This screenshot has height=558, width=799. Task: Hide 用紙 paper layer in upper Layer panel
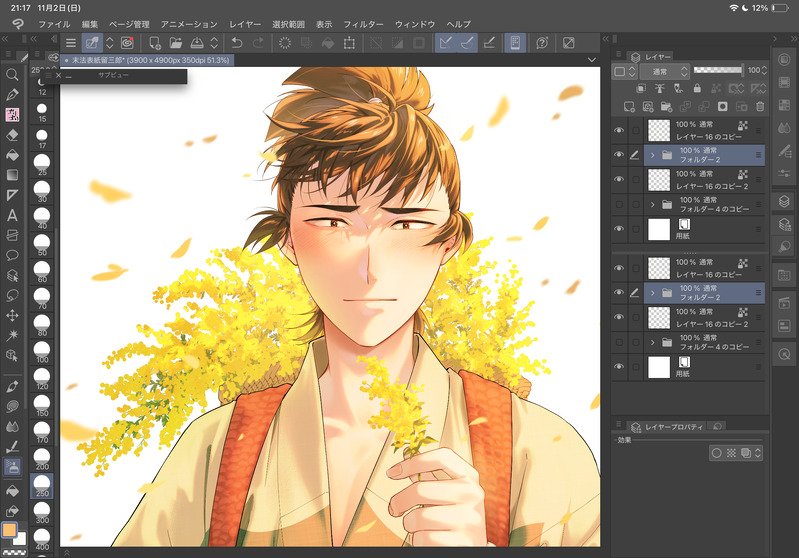(x=619, y=229)
